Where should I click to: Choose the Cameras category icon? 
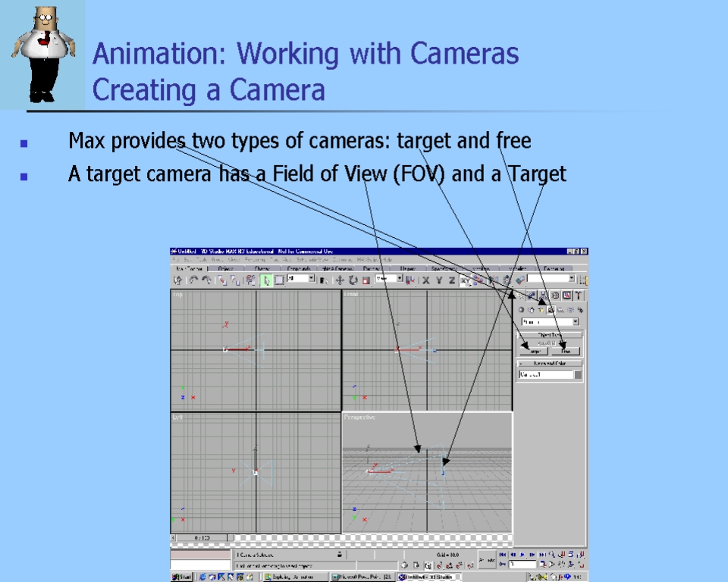pos(551,309)
